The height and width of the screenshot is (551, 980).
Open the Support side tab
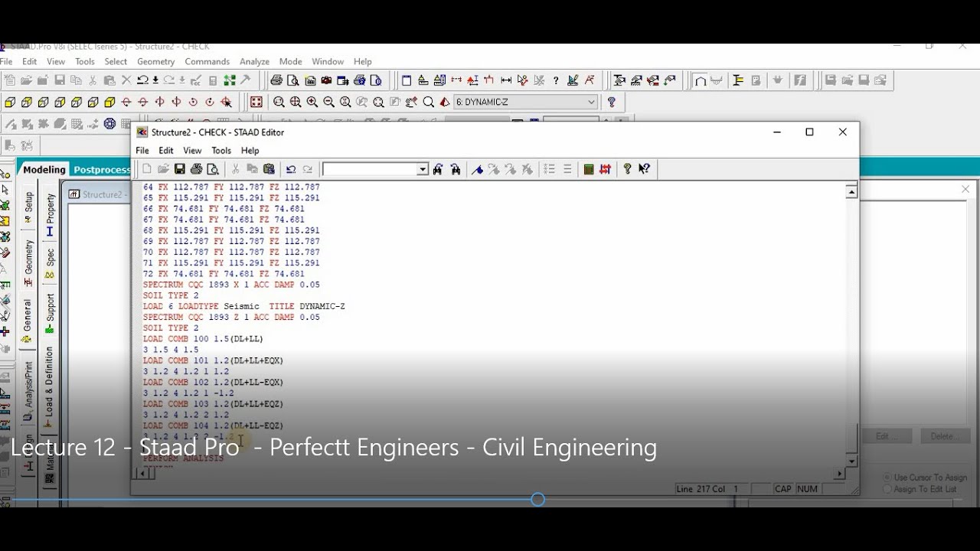click(x=50, y=312)
